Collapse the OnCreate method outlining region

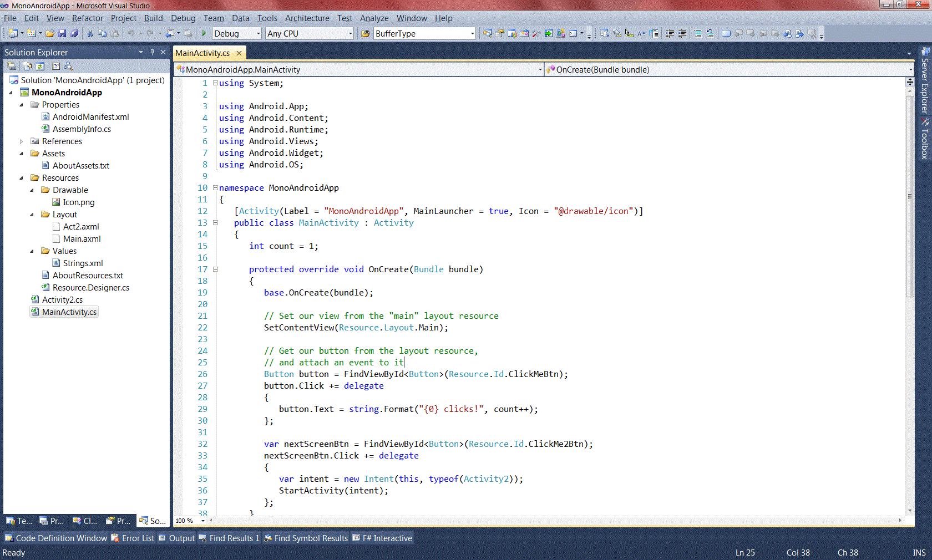(x=215, y=269)
